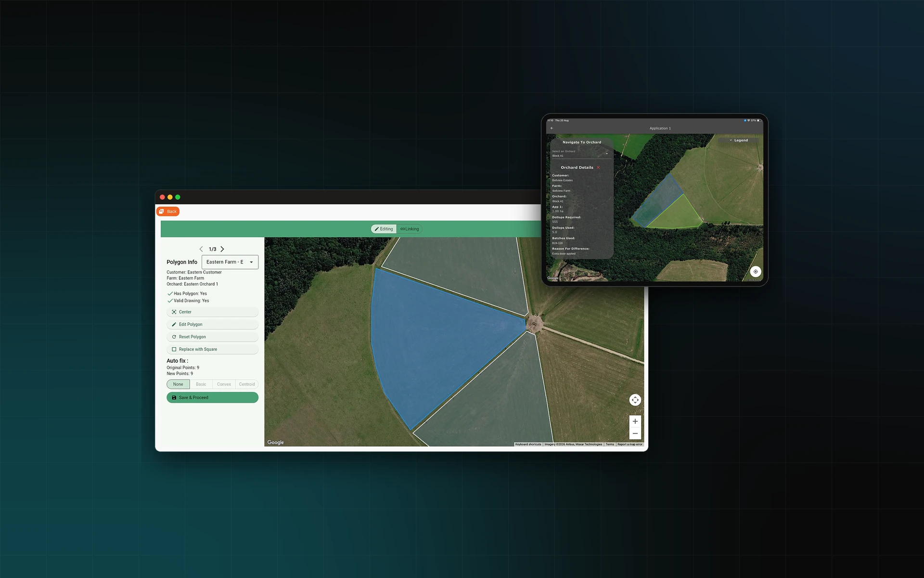This screenshot has width=924, height=578.
Task: Click the 1/3 polygon counter text
Action: tap(212, 250)
